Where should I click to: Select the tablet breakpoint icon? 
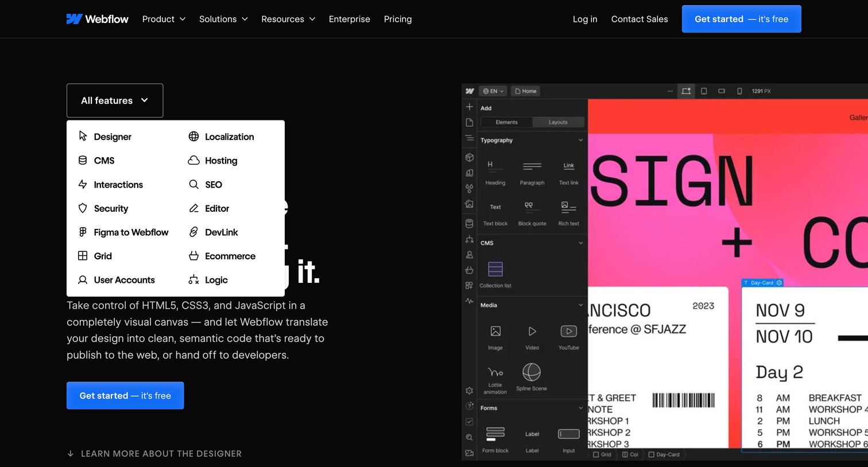(704, 91)
